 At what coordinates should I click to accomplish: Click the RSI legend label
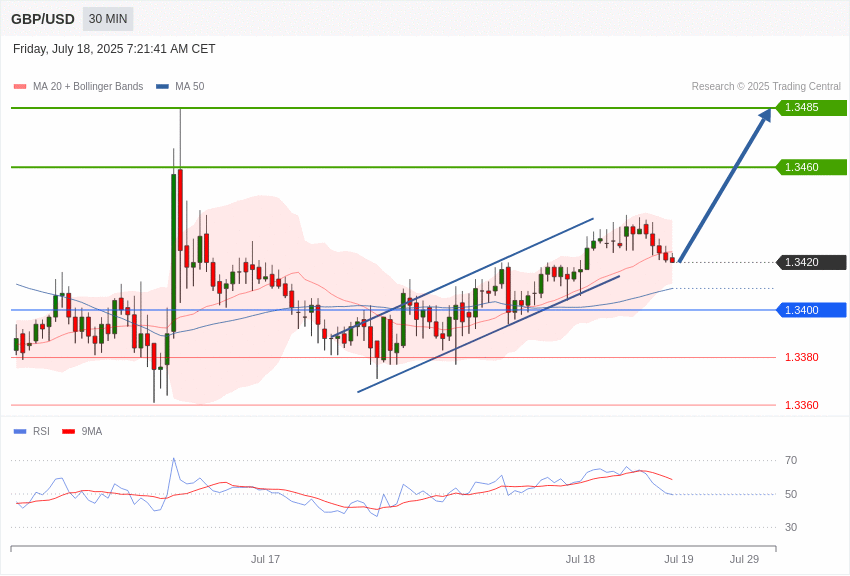41,431
